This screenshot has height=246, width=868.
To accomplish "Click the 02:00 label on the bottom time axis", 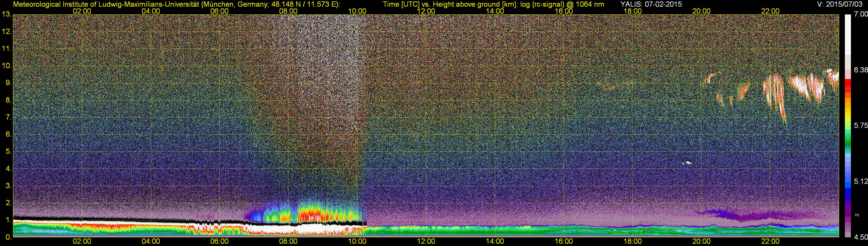I will click(x=82, y=241).
